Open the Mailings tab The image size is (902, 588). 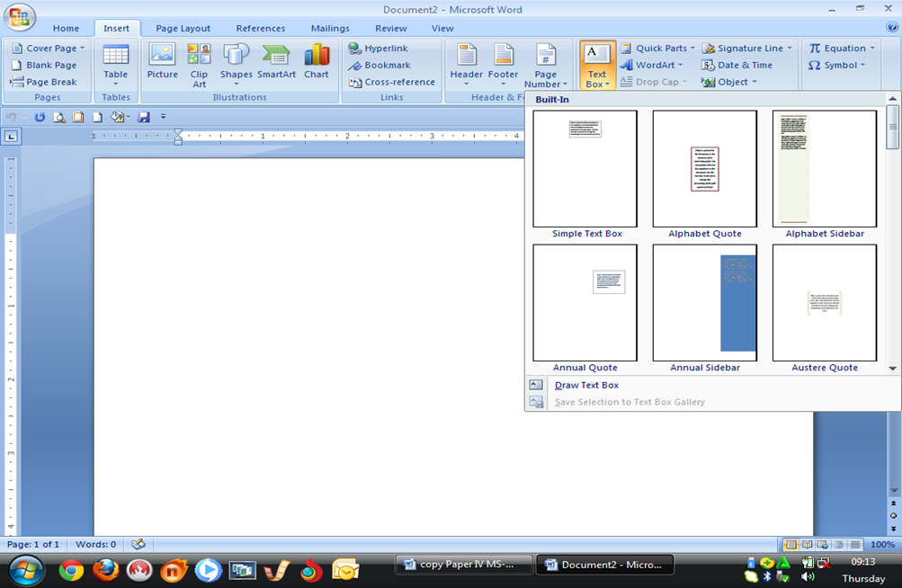coord(330,28)
